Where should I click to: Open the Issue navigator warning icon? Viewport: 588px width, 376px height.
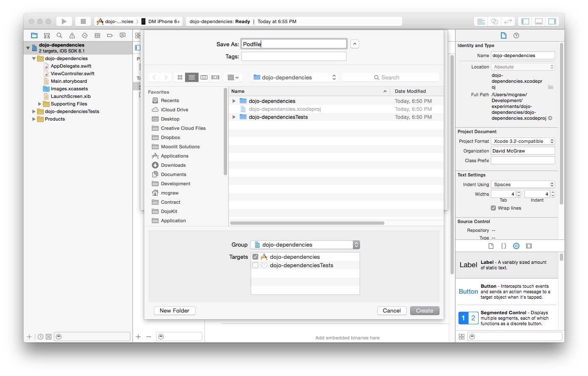(72, 36)
